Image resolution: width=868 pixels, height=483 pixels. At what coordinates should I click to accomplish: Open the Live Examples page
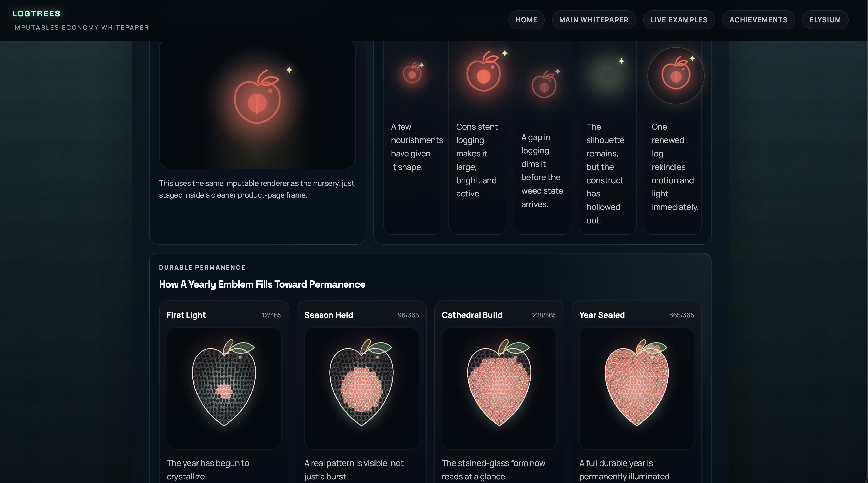pyautogui.click(x=679, y=20)
